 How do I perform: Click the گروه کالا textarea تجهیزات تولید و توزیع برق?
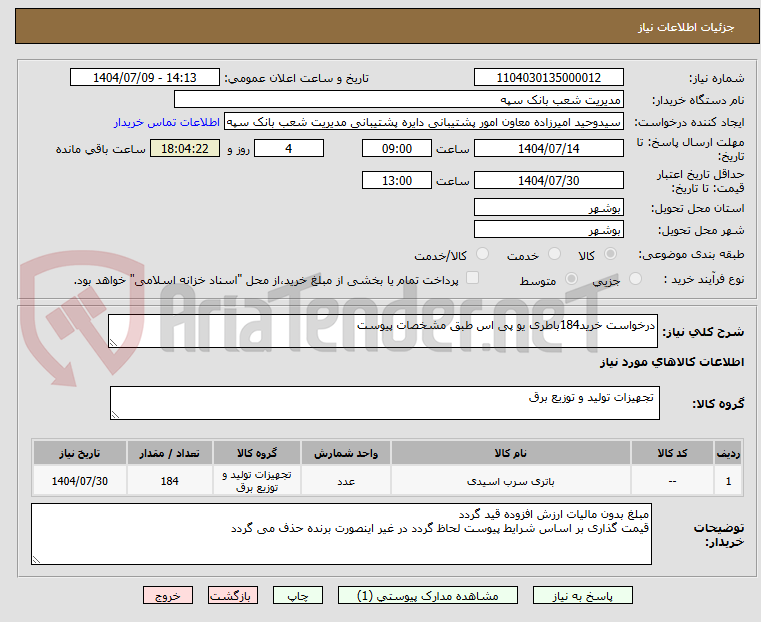385,403
